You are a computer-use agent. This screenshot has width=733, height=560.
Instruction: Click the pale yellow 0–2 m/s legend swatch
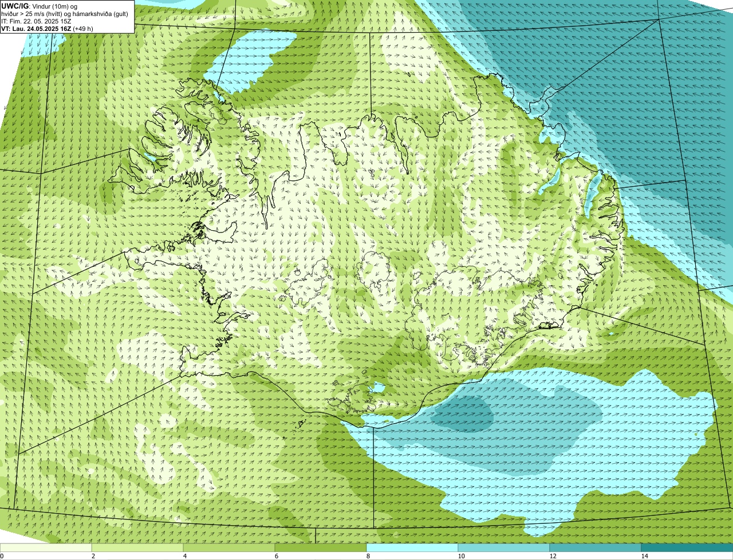[46, 547]
